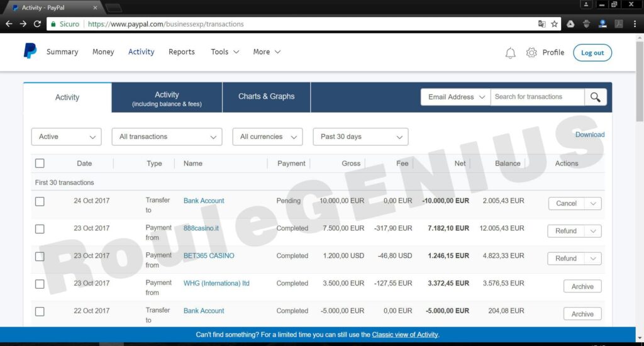Click the Date column header
644x346 pixels.
pyautogui.click(x=84, y=163)
